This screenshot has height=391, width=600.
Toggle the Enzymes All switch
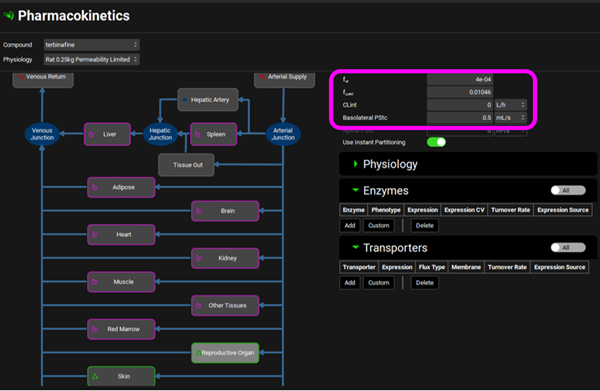(568, 191)
